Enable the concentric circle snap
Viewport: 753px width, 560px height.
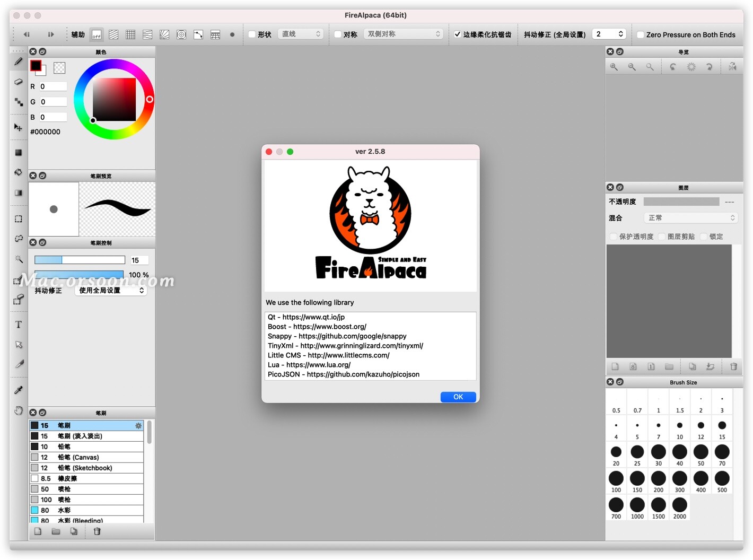[181, 34]
